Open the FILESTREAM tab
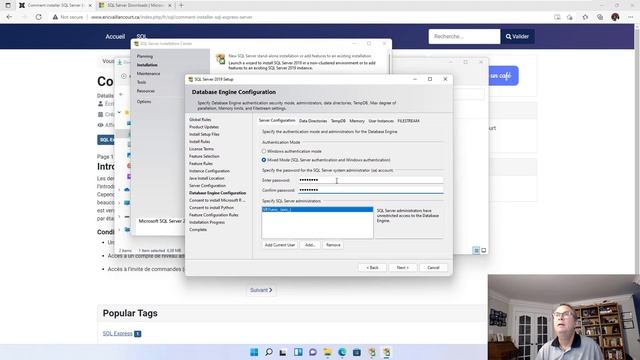 (x=408, y=121)
